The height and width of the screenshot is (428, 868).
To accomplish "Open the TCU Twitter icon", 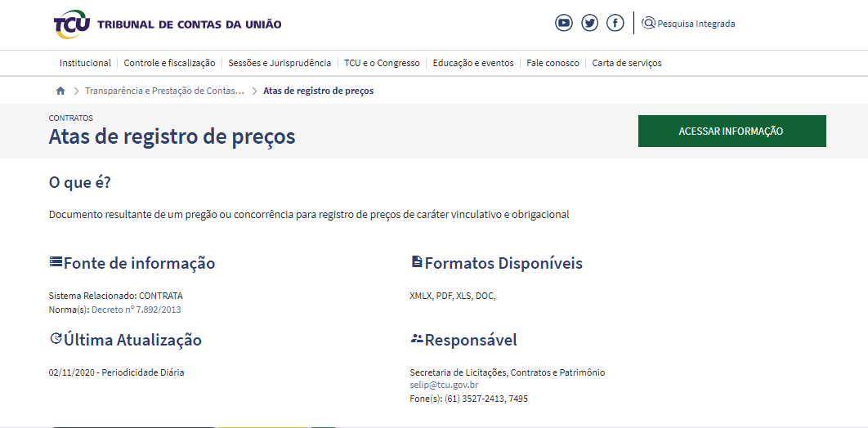I will pyautogui.click(x=589, y=23).
